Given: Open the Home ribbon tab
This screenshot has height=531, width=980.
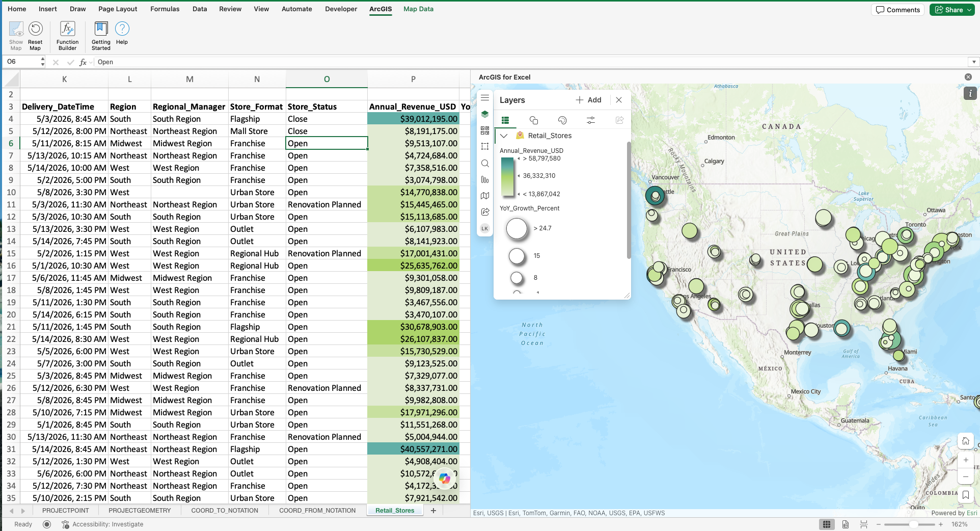Looking at the screenshot, I should [x=17, y=9].
